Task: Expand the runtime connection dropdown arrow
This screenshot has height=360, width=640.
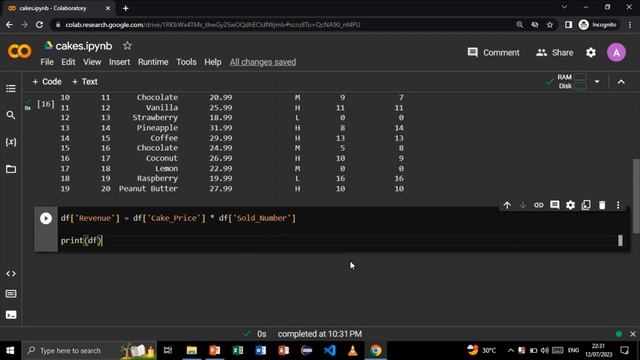Action: pyautogui.click(x=597, y=82)
